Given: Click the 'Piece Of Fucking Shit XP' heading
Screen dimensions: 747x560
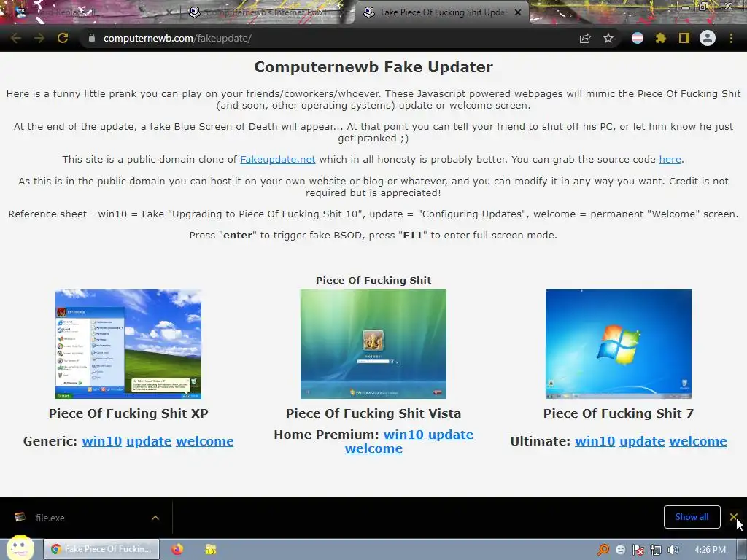Looking at the screenshot, I should [128, 413].
